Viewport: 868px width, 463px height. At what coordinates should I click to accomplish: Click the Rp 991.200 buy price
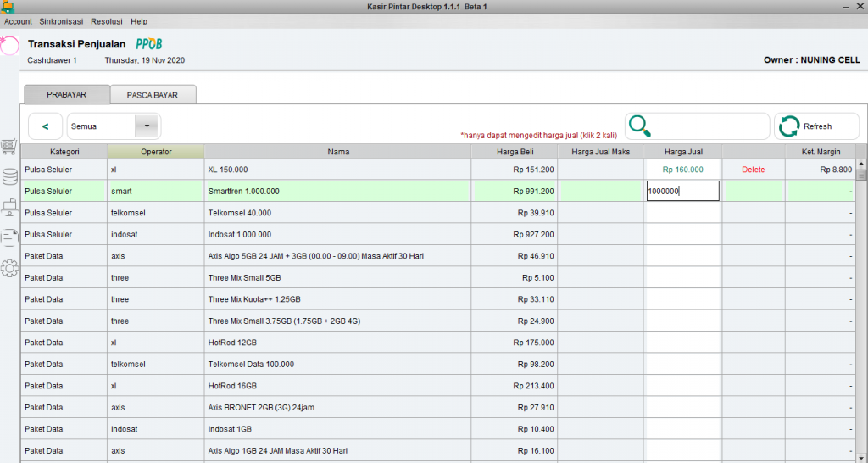pos(533,191)
